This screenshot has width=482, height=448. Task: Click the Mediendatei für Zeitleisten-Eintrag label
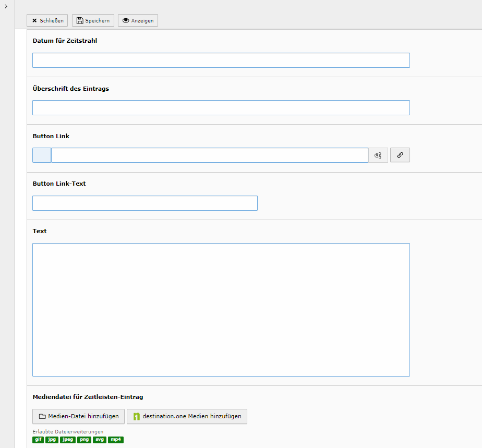88,397
